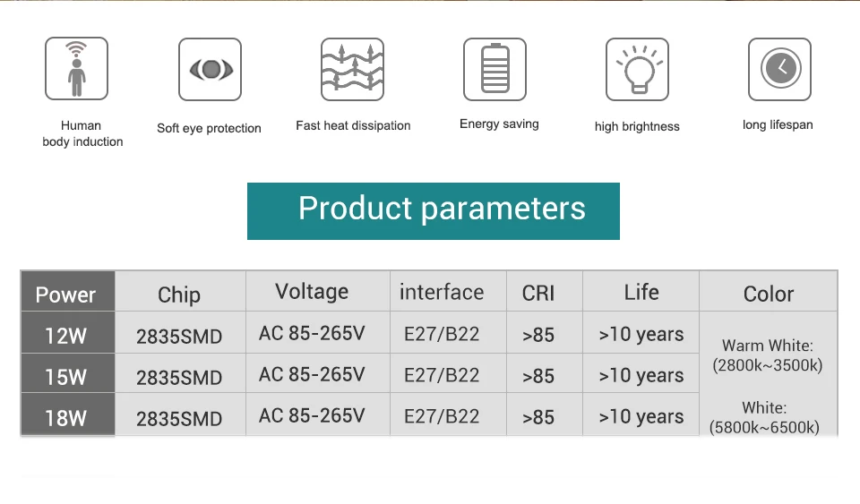This screenshot has height=504, width=860.
Task: Click the interface column header
Action: (442, 292)
